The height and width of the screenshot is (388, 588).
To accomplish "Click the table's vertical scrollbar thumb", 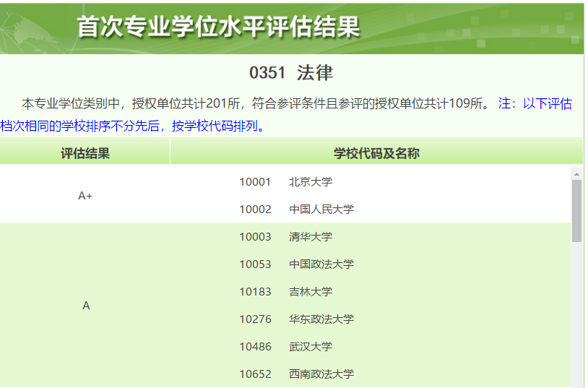I will pos(576,210).
